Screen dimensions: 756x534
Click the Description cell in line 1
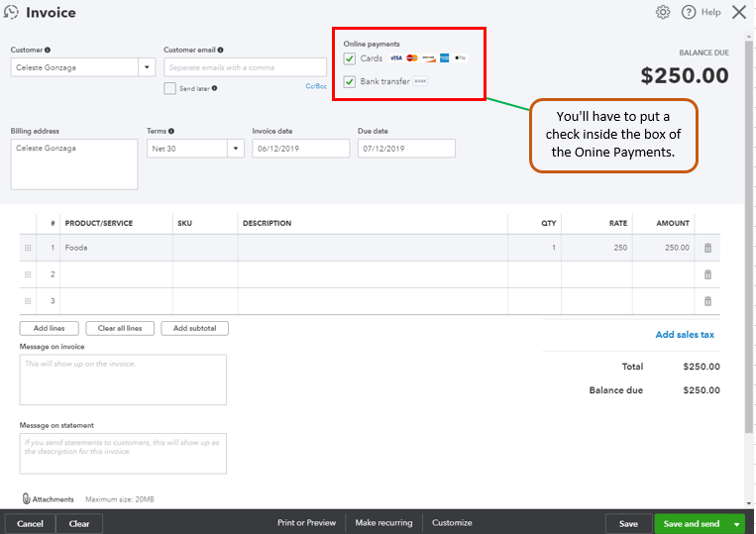(x=373, y=248)
